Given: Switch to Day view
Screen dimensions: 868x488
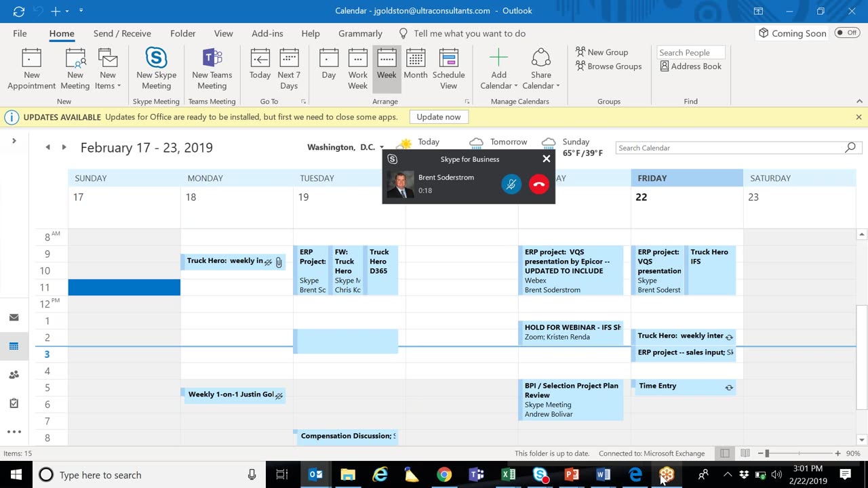Looking at the screenshot, I should pyautogui.click(x=329, y=69).
